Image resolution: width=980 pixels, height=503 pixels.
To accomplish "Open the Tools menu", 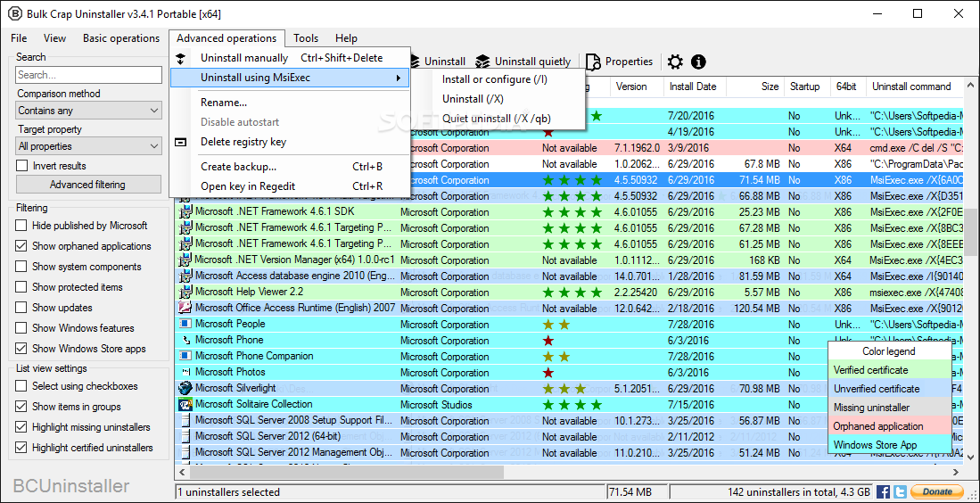I will pos(306,38).
